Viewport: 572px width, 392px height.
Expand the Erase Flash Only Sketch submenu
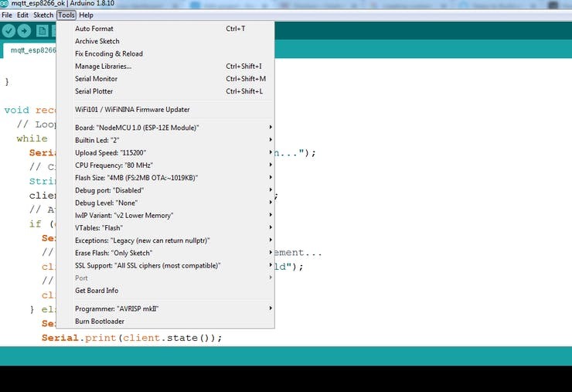[165, 253]
